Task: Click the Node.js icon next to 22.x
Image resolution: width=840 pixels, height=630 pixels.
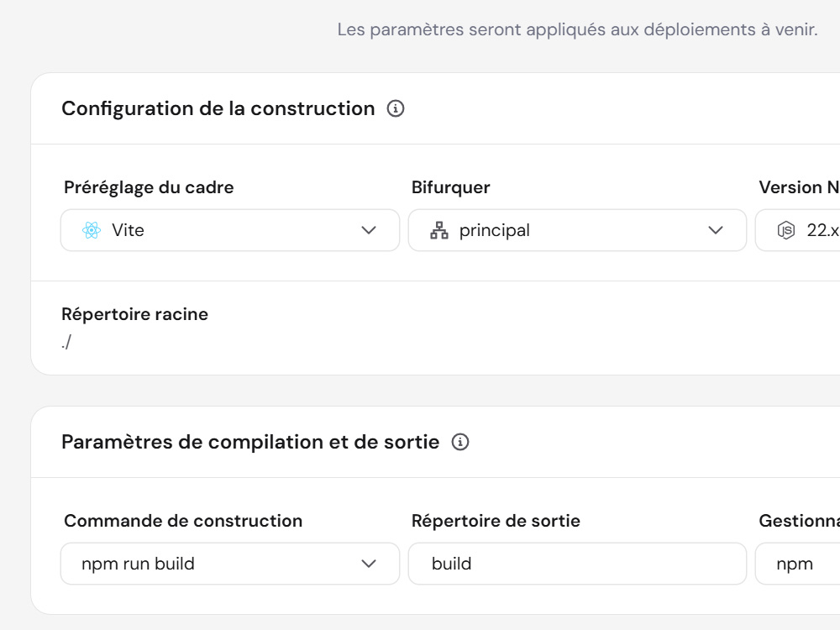Action: point(786,230)
